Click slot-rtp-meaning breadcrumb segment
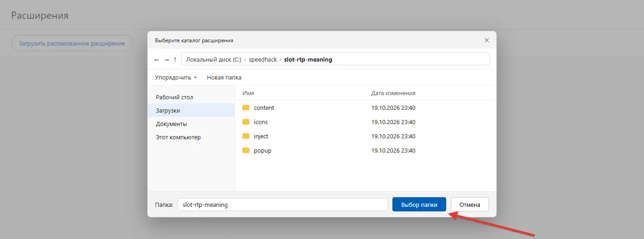Image resolution: width=644 pixels, height=239 pixels. (x=308, y=60)
